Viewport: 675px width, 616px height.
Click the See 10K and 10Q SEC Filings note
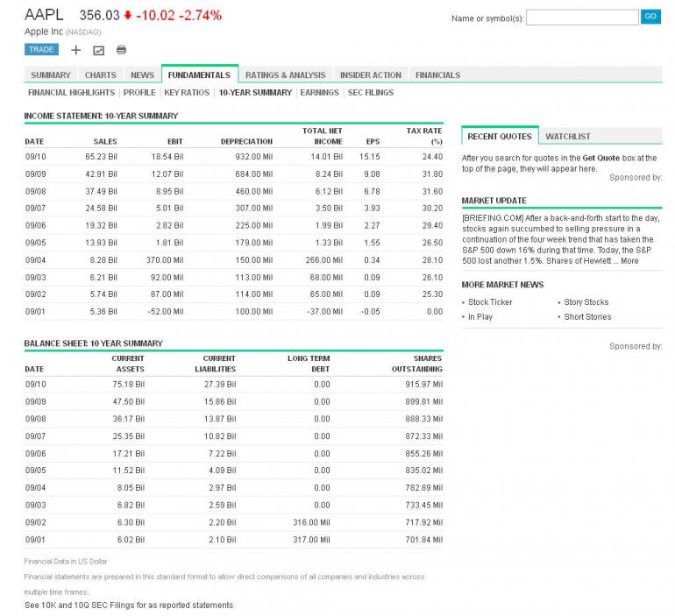coord(129,605)
